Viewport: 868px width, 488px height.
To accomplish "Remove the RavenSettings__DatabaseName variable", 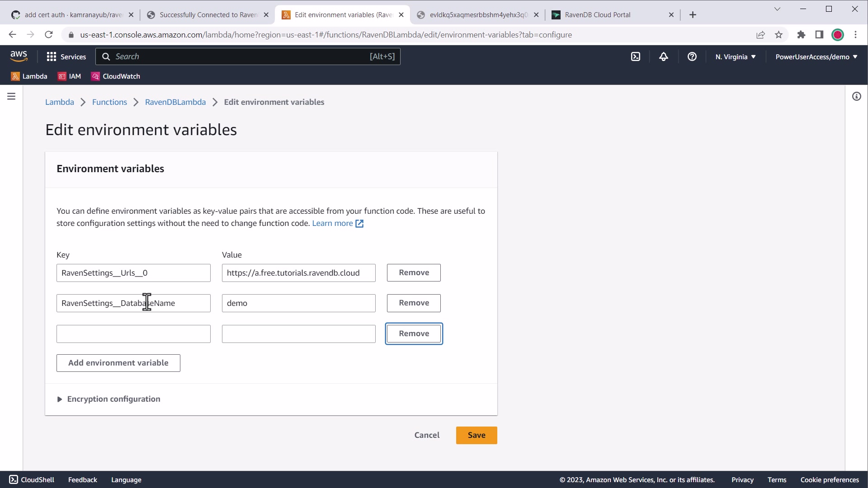I will pyautogui.click(x=414, y=303).
